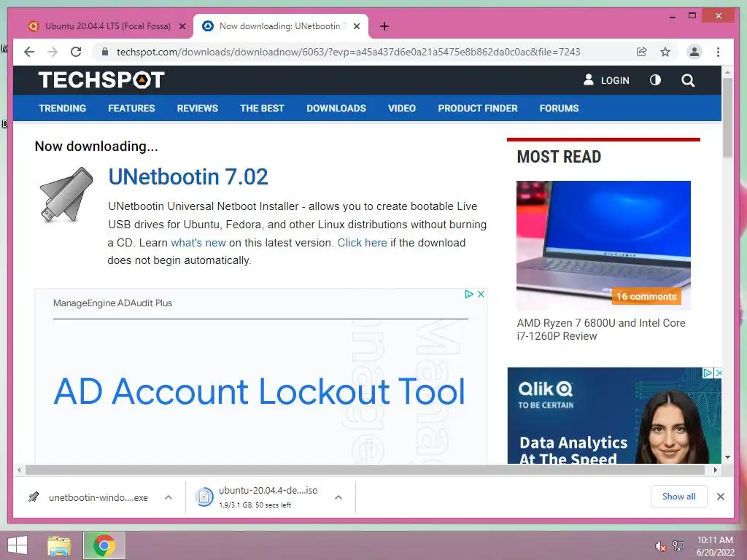Click the horizontal scrollbar left arrow
The height and width of the screenshot is (560, 747).
(x=18, y=470)
